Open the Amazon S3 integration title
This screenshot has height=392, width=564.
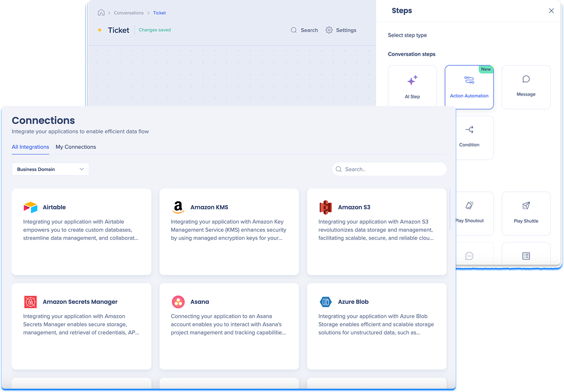[x=354, y=207]
